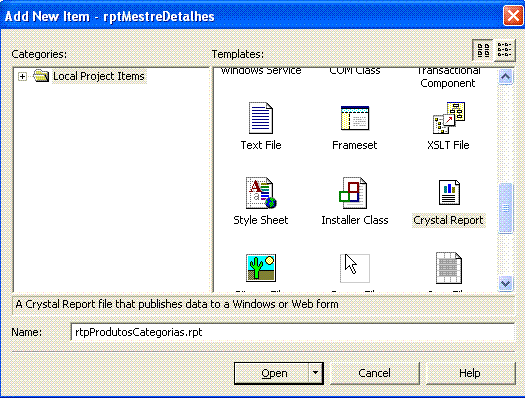Click the Cancel button
This screenshot has width=525, height=403.
374,373
